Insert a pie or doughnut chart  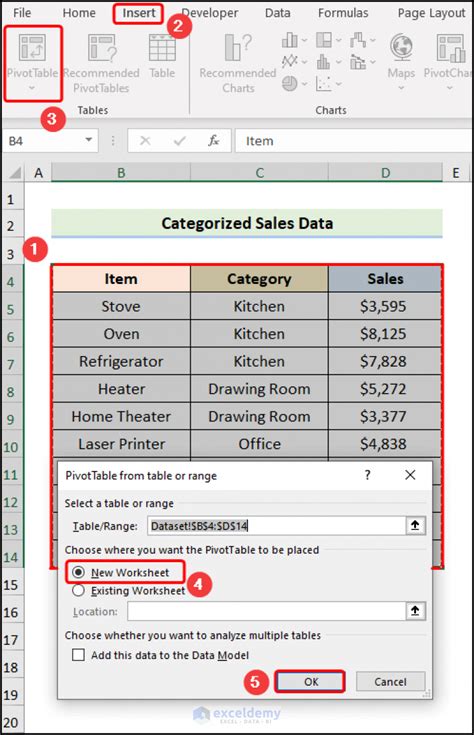pyautogui.click(x=290, y=83)
